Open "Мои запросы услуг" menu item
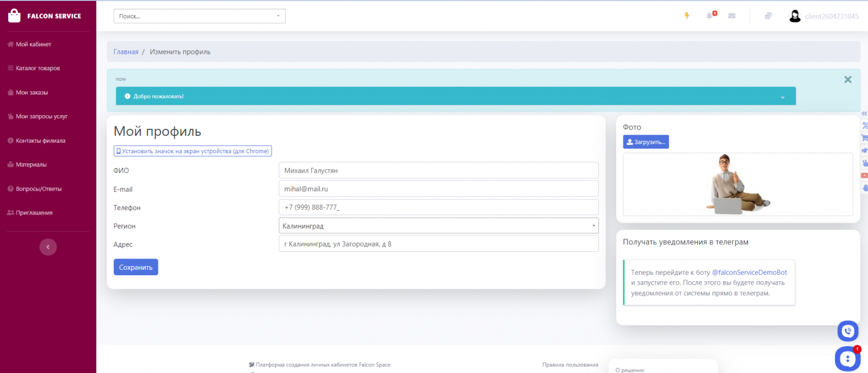The width and height of the screenshot is (868, 373). [37, 117]
